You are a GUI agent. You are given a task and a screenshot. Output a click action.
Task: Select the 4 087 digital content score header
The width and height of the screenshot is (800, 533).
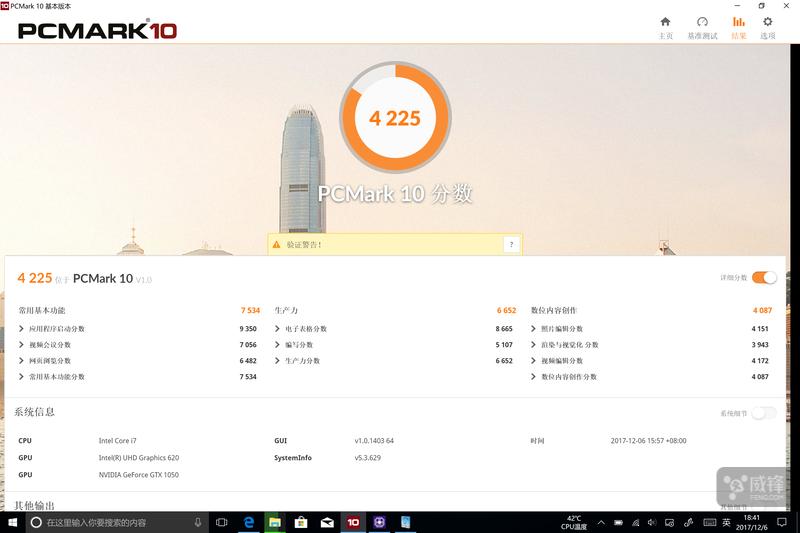[x=762, y=310]
